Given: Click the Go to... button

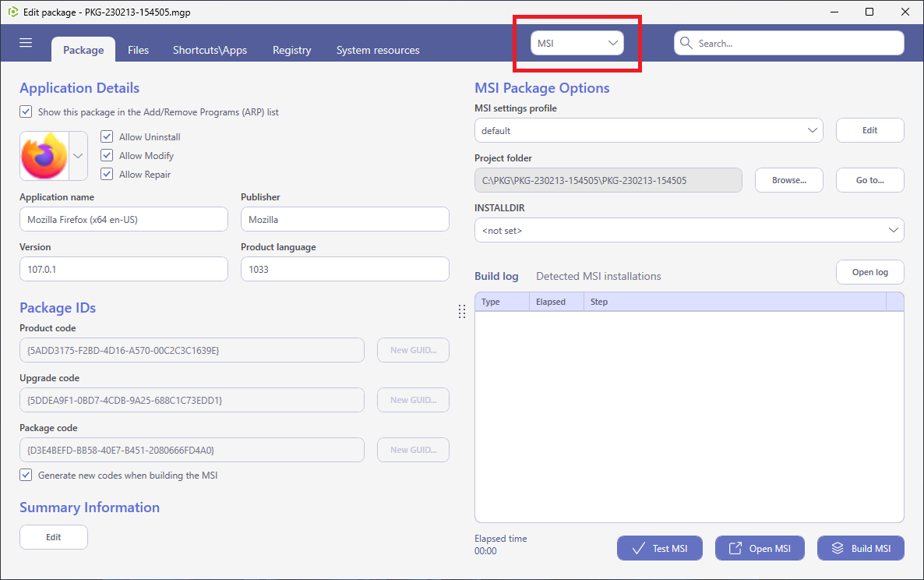Looking at the screenshot, I should point(869,180).
